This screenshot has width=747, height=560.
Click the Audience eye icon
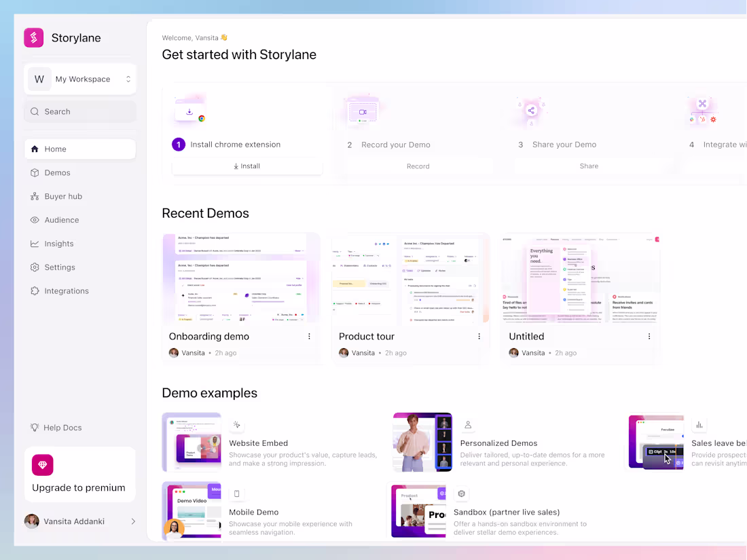[x=35, y=220]
